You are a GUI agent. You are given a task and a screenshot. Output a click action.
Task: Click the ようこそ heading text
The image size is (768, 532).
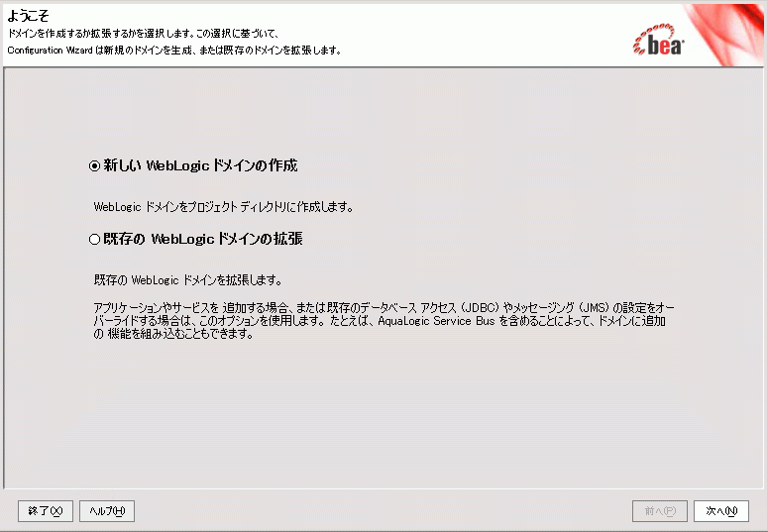tap(28, 16)
